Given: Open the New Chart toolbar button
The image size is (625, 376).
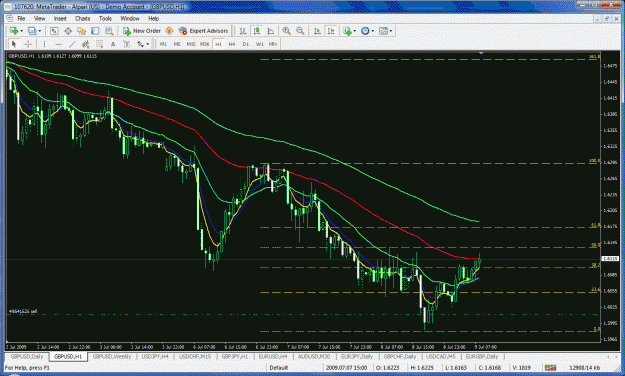Looking at the screenshot, I should click(x=14, y=31).
